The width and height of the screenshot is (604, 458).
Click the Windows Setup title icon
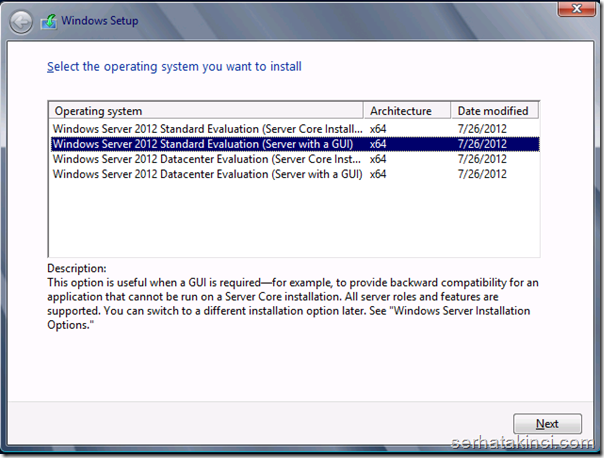tap(49, 21)
